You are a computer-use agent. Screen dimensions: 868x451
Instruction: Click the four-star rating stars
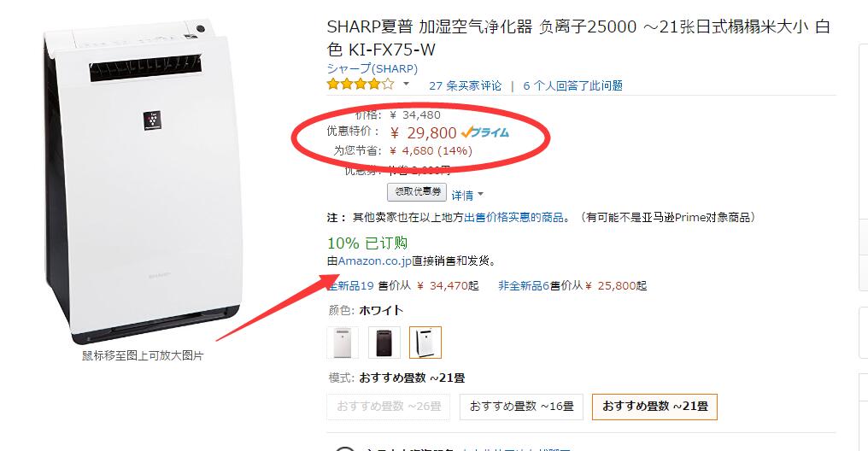pos(361,84)
